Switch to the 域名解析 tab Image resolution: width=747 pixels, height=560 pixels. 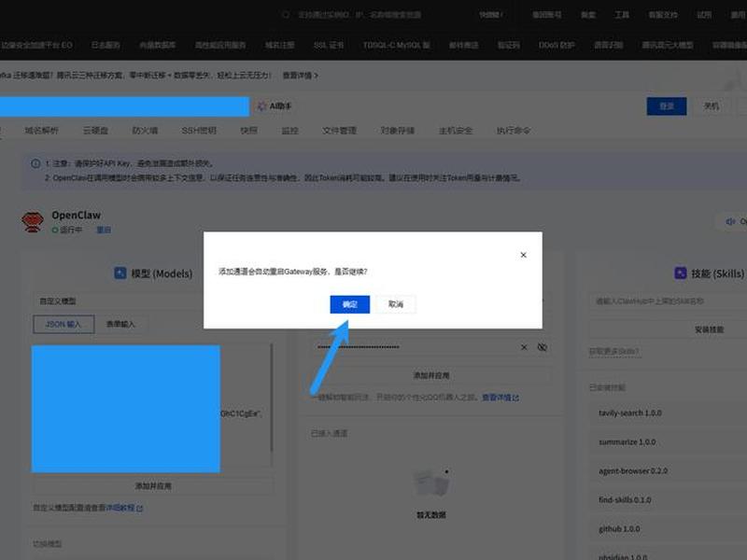(41, 131)
